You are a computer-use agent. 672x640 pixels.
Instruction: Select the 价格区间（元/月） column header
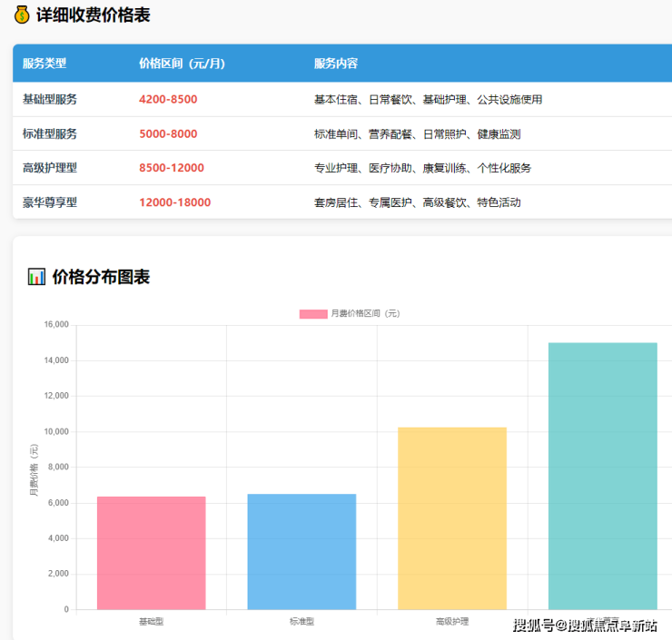pos(182,64)
